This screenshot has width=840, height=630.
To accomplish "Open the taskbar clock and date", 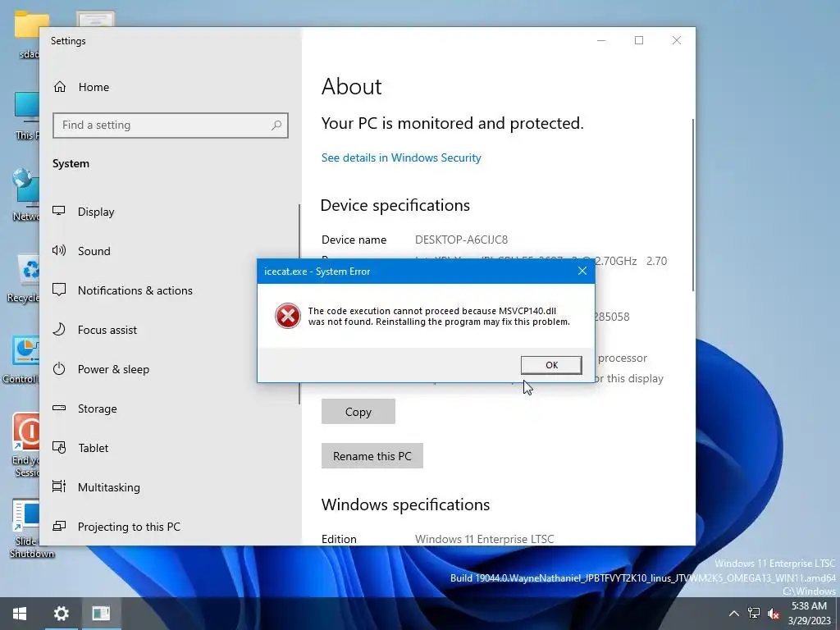I will click(809, 614).
